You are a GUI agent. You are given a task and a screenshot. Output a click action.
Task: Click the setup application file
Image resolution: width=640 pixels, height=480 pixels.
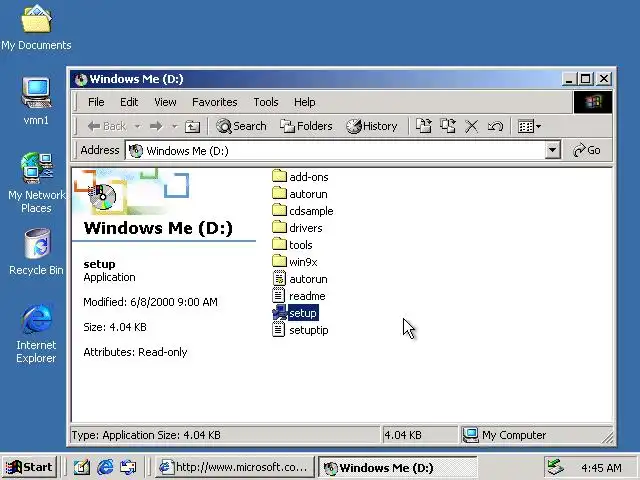pos(296,313)
